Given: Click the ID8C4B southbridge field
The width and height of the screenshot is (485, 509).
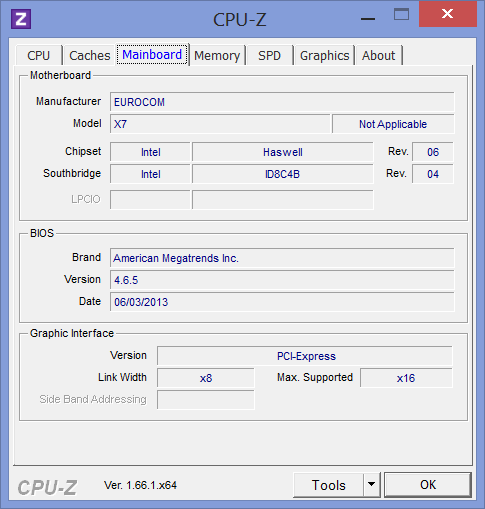Looking at the screenshot, I should (x=283, y=174).
